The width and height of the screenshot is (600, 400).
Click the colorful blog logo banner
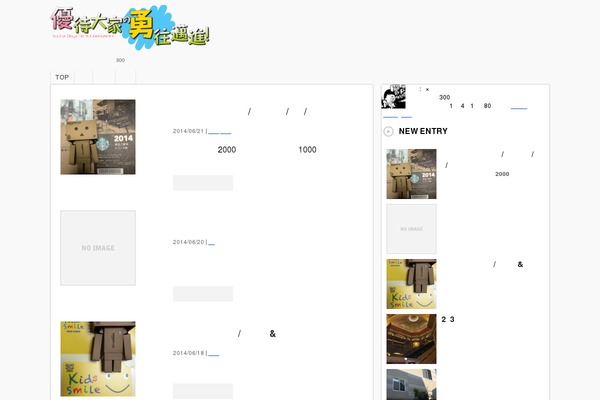[x=130, y=27]
